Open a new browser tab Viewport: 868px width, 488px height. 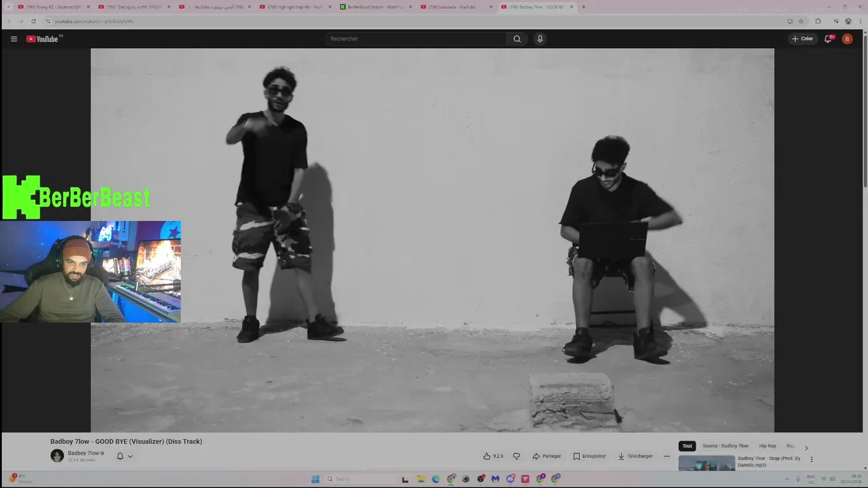tap(583, 7)
